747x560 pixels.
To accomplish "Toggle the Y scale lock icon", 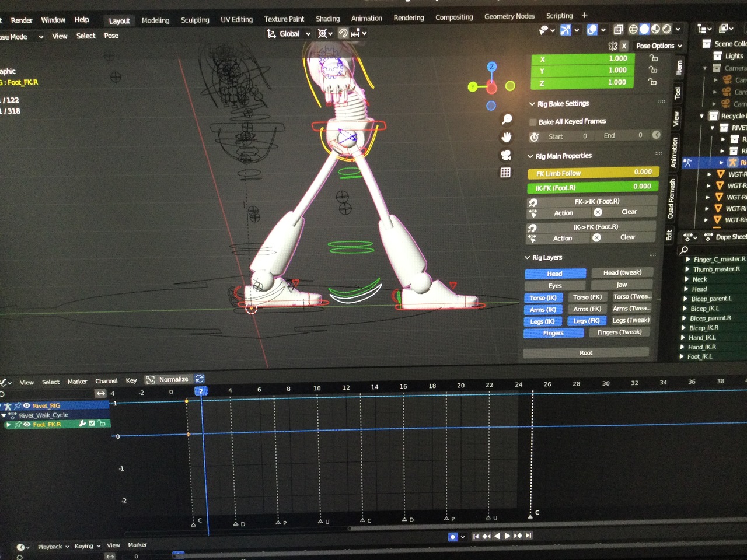I will 653,69.
